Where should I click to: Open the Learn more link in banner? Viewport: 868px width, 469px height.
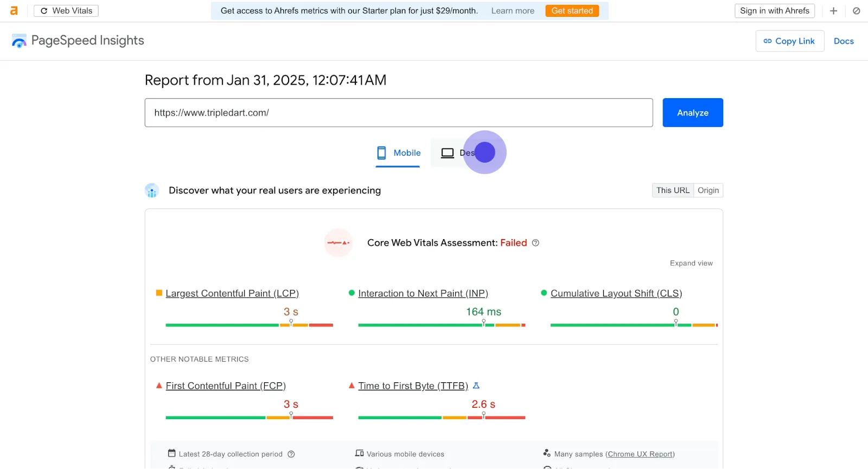coord(513,11)
